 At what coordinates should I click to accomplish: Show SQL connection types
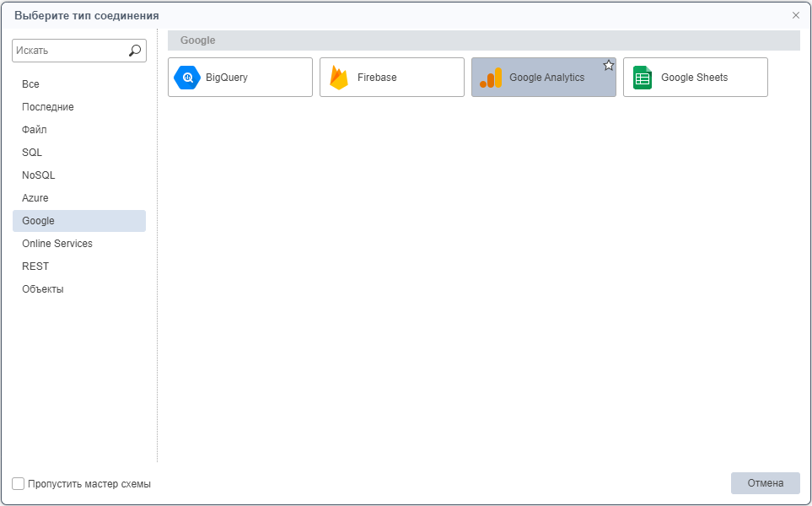tap(32, 153)
